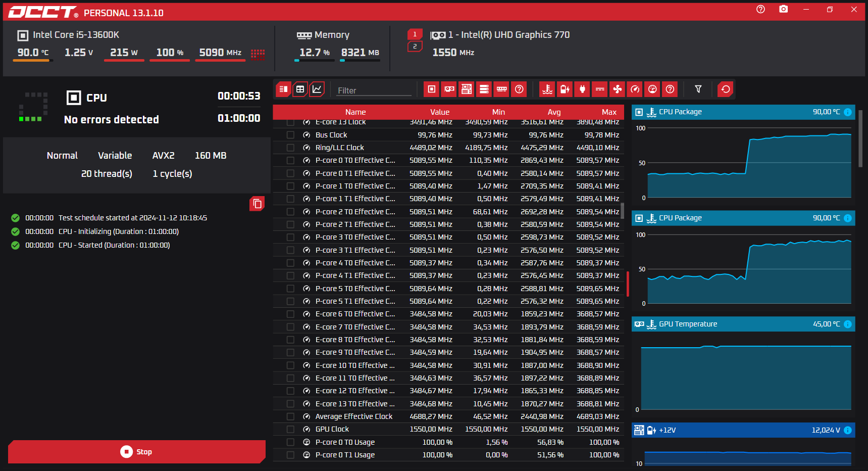Sort the table by the Max column
The width and height of the screenshot is (868, 471).
click(x=609, y=112)
